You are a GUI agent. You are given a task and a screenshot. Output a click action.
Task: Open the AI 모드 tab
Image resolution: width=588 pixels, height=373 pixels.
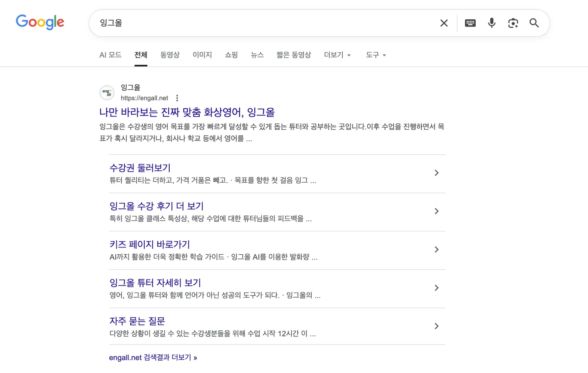[111, 55]
